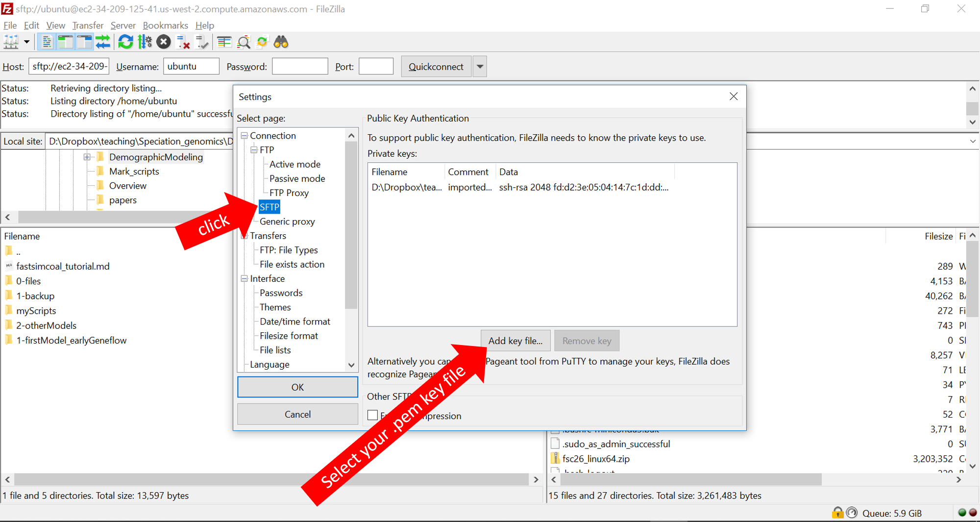Click the lock encryption status icon
The width and height of the screenshot is (980, 522).
coord(837,513)
